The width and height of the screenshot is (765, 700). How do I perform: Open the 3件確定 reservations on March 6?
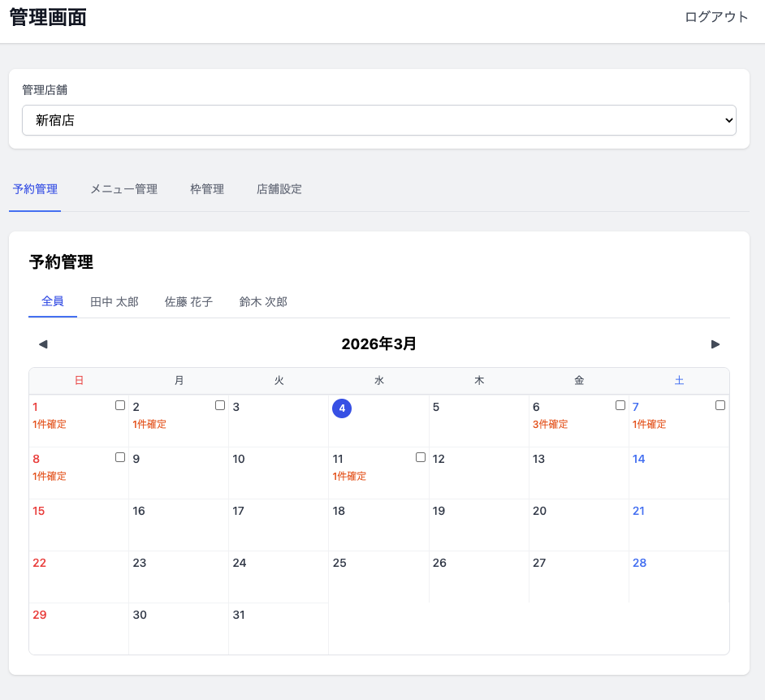point(551,425)
